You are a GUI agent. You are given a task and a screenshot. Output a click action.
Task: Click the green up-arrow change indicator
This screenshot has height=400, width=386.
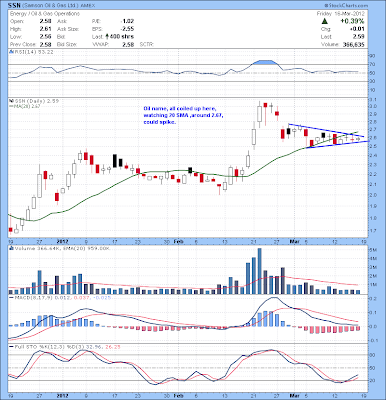(324, 21)
